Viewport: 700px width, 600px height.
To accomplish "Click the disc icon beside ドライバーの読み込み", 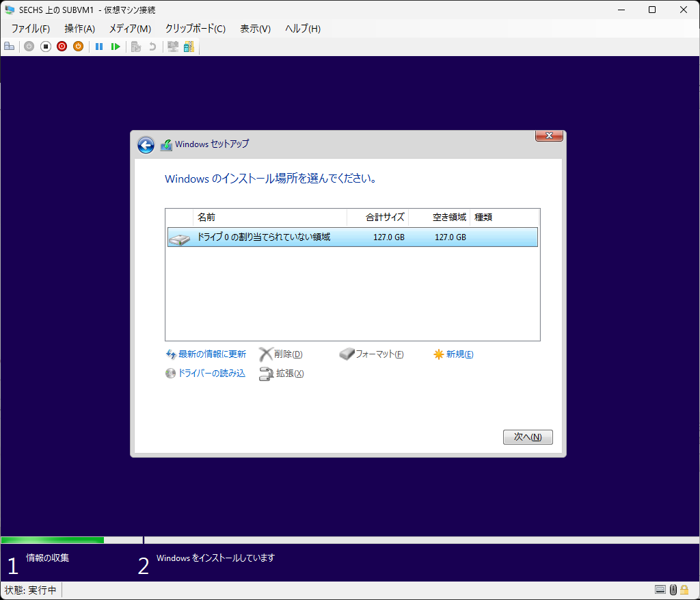I will click(170, 374).
